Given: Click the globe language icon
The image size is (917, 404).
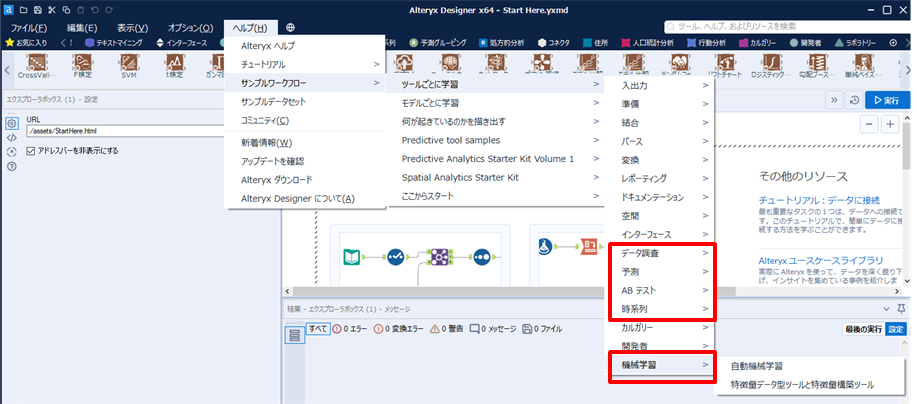Looking at the screenshot, I should coord(290,27).
